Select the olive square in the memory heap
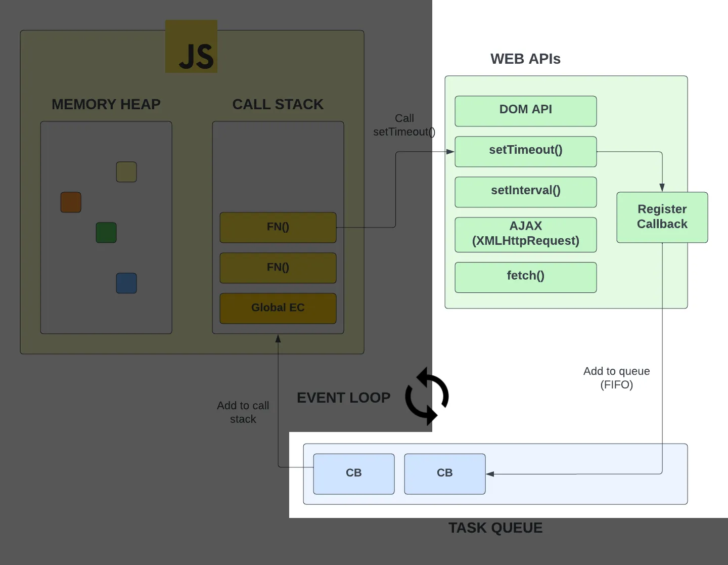The image size is (728, 565). click(x=126, y=172)
